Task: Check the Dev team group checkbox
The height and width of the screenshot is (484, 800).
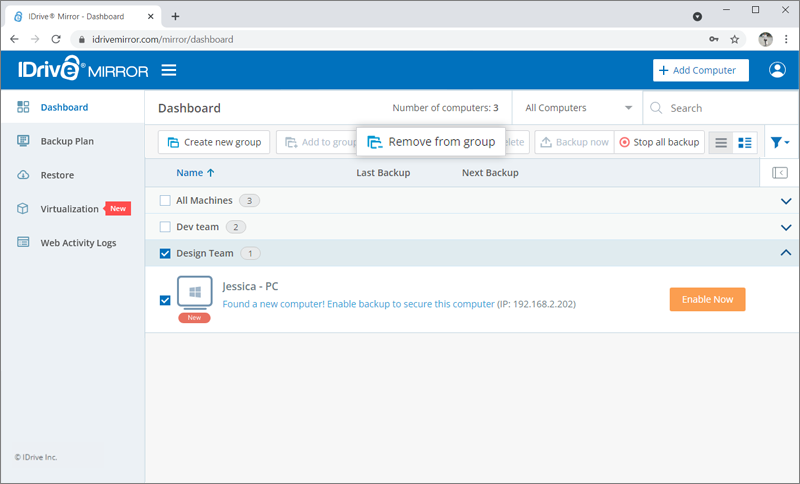Action: (165, 227)
